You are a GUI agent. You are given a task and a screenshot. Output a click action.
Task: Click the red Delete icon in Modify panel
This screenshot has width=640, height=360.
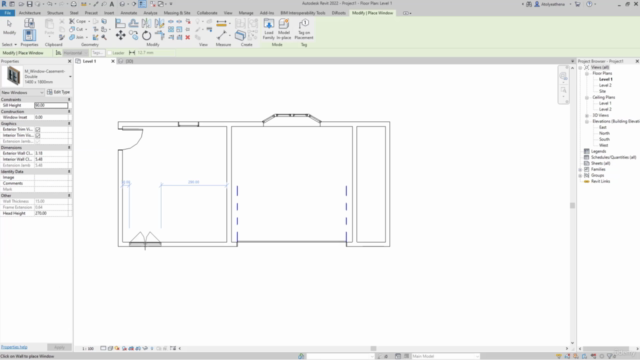188,37
